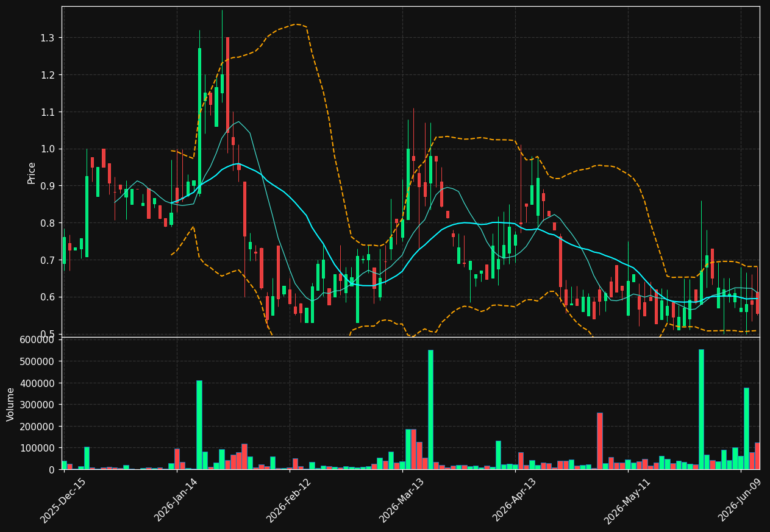Select the 1.0 price tick label

[48, 149]
